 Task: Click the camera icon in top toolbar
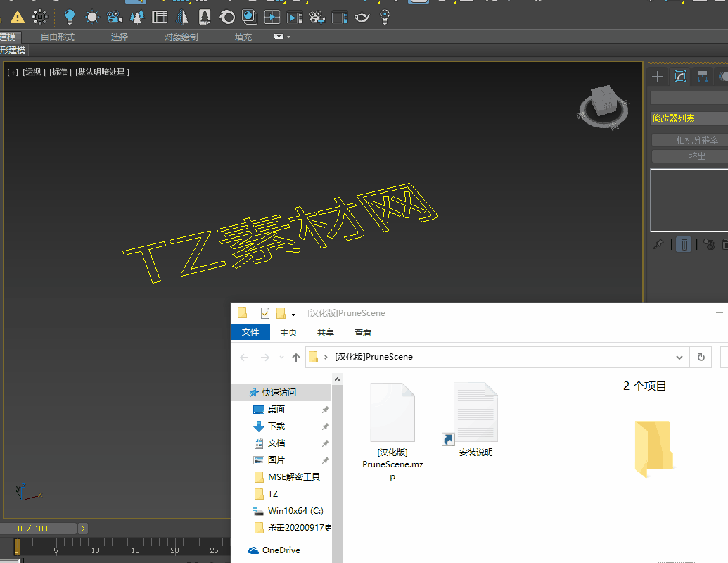(114, 17)
